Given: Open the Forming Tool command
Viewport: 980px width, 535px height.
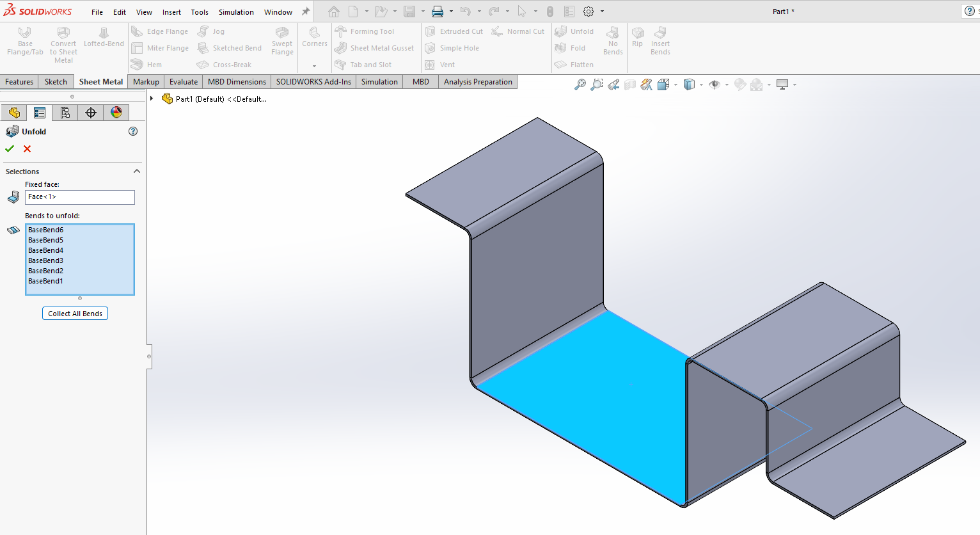Looking at the screenshot, I should coord(365,31).
